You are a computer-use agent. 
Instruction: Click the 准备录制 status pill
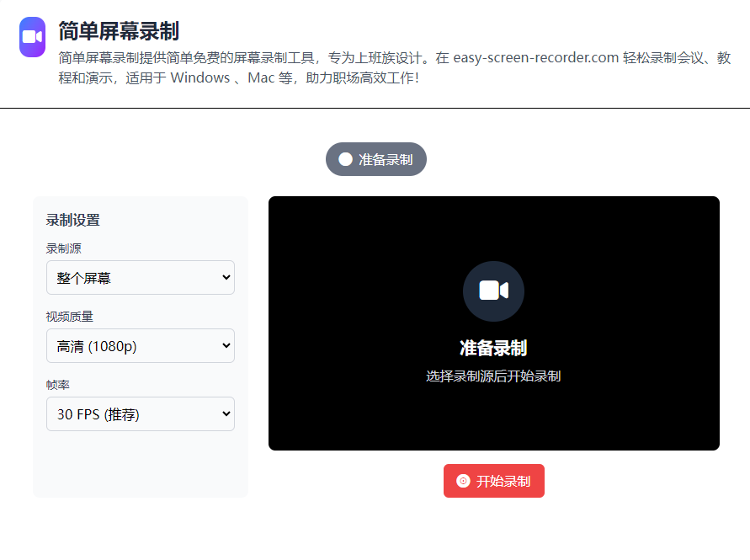(x=376, y=159)
